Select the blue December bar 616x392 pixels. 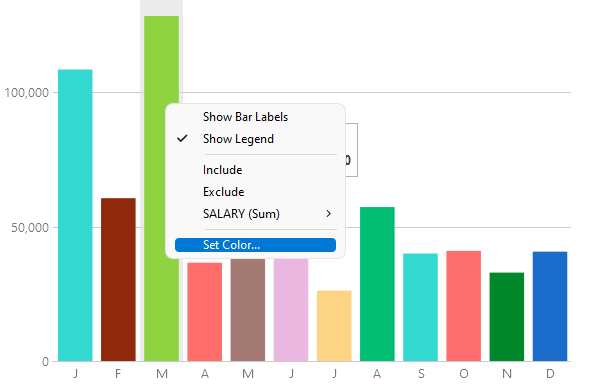[550, 306]
